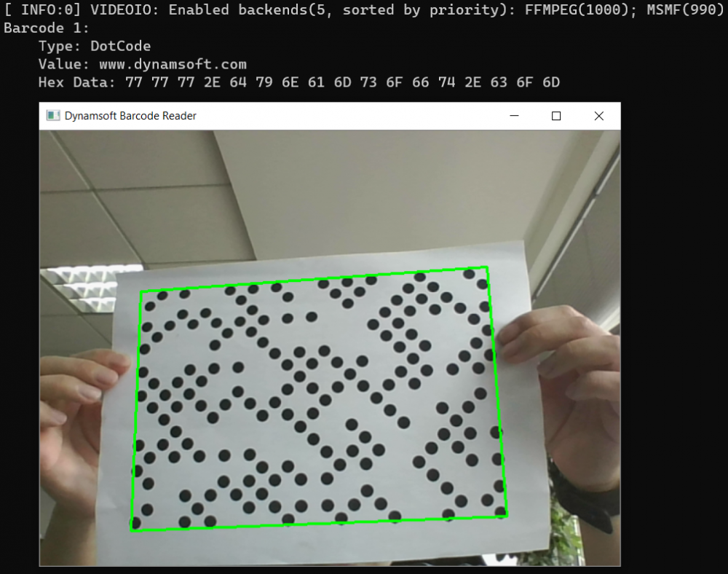Click the X icon to close the viewer
728x574 pixels.
coord(598,116)
